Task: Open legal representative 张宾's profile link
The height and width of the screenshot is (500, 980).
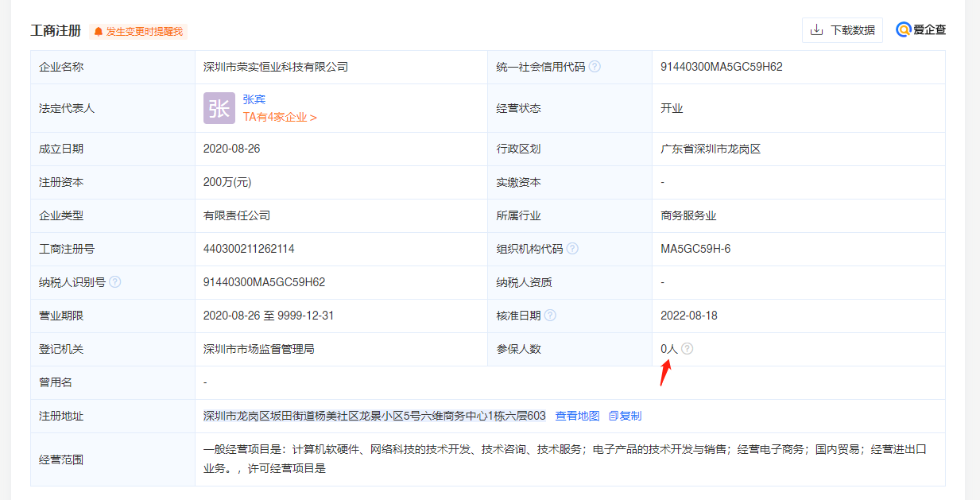Action: (254, 99)
